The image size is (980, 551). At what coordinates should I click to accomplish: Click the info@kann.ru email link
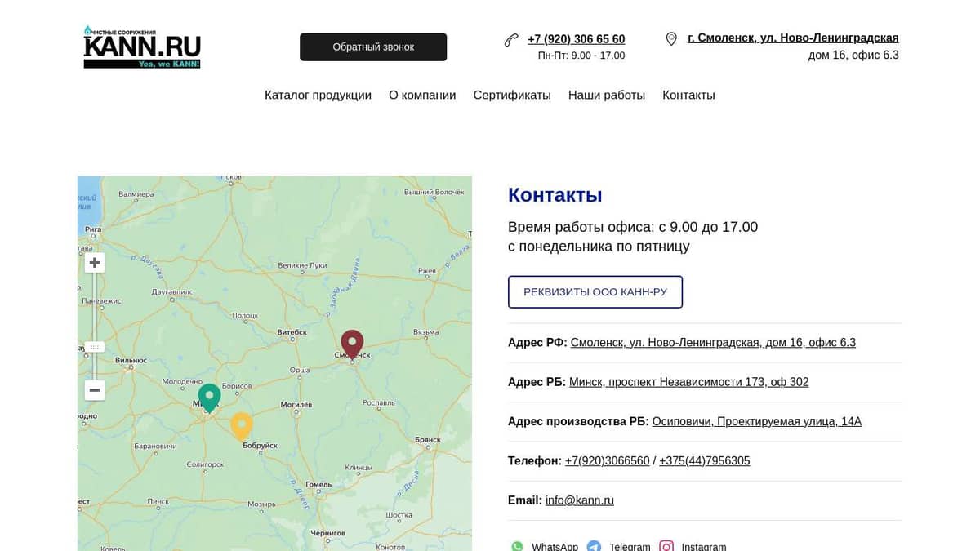[580, 500]
